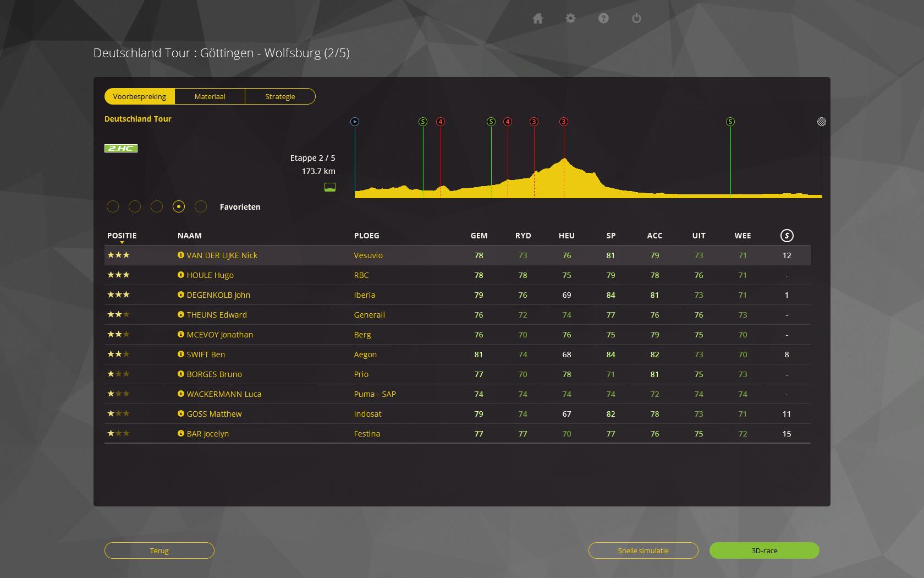
Task: Open rider BORGES Bruno
Action: pyautogui.click(x=215, y=374)
